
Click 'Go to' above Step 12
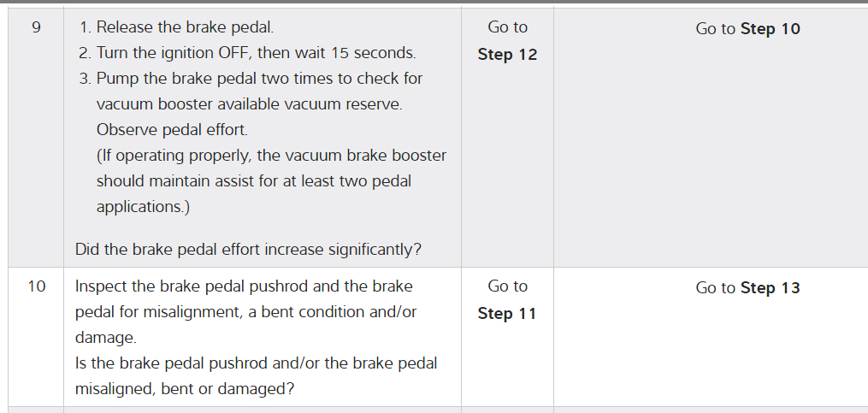pos(507,27)
